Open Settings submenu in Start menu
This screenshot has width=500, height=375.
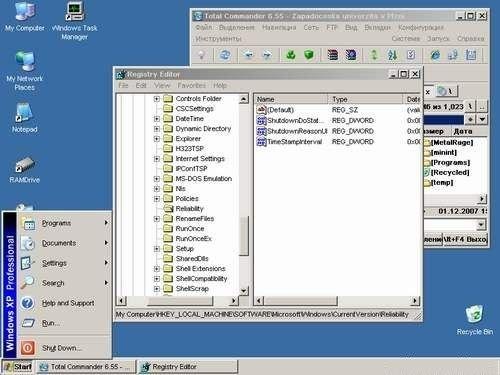point(64,263)
